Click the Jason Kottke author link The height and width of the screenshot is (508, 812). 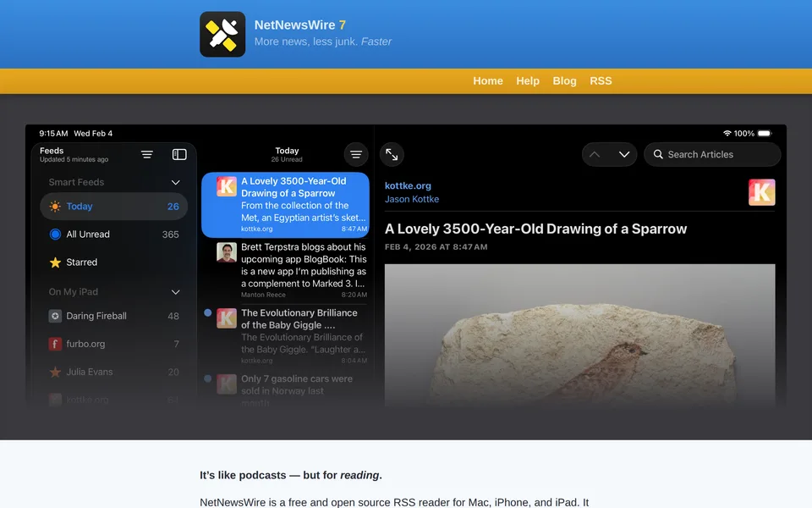pyautogui.click(x=412, y=199)
